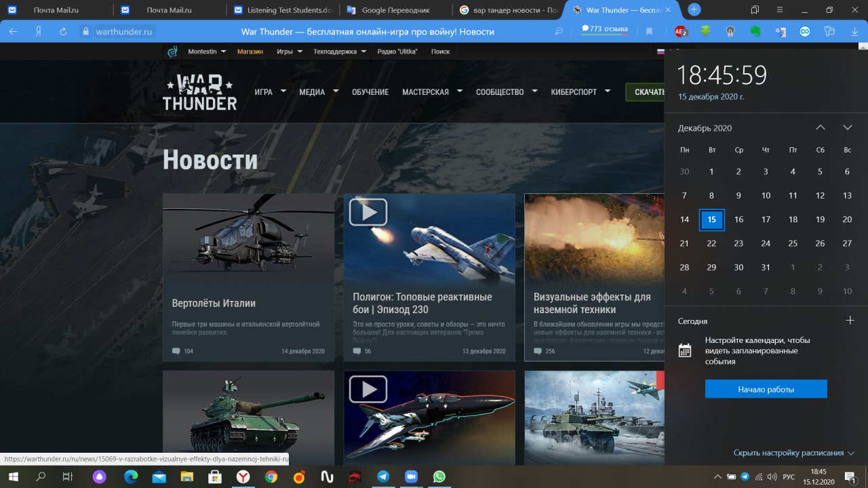The image size is (868, 488).
Task: Bookmark this page with the bookmark icon
Action: coord(649,31)
